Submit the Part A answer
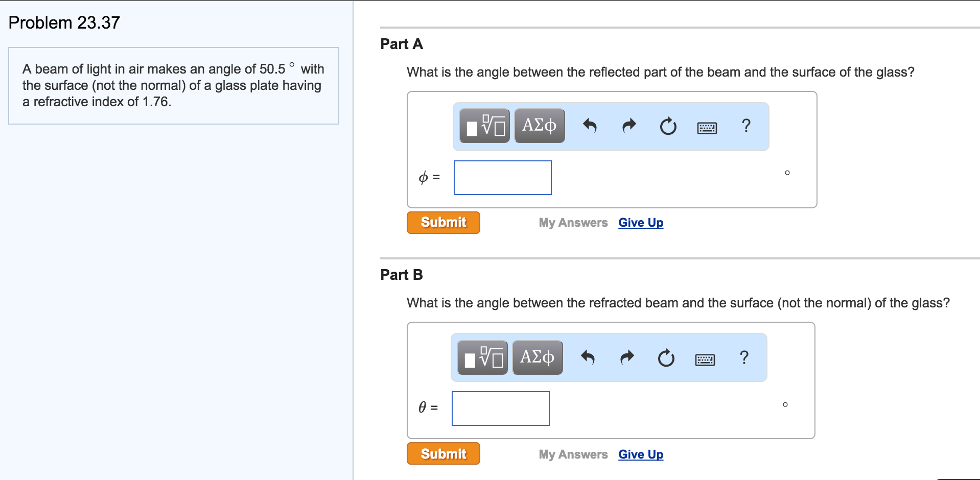Image resolution: width=980 pixels, height=480 pixels. coord(444,223)
